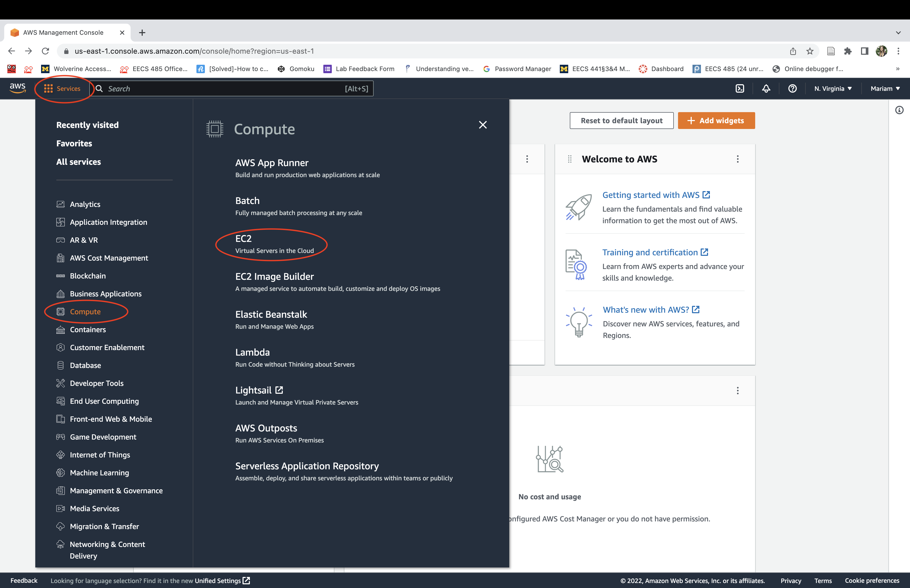The height and width of the screenshot is (588, 910).
Task: Click the AWS logo home icon
Action: tap(18, 88)
